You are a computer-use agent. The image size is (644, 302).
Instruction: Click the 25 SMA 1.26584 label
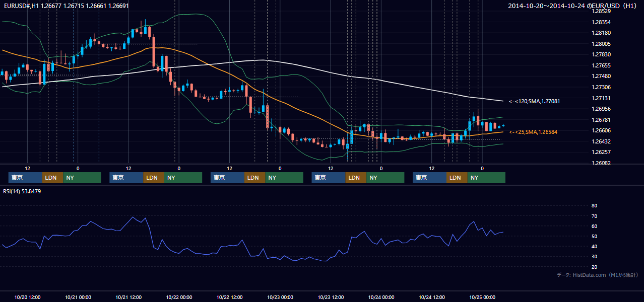coord(534,132)
